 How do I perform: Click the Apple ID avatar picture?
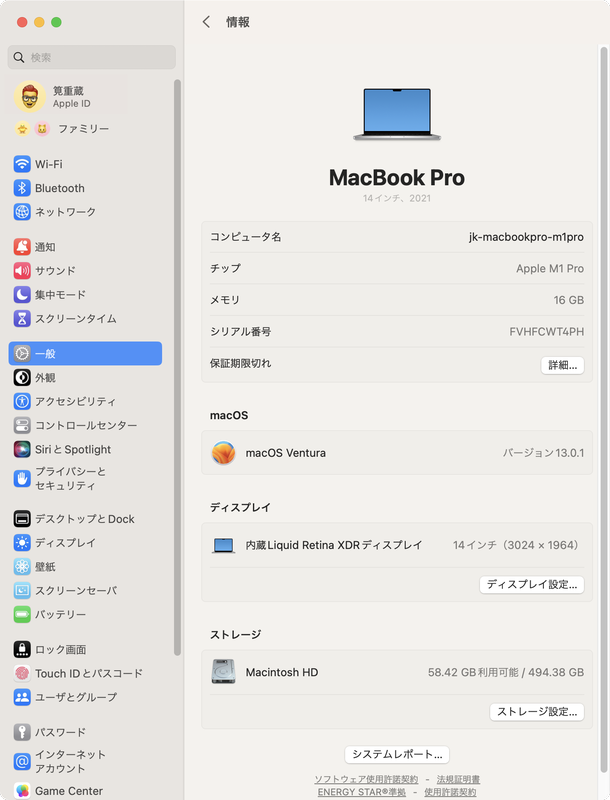30,96
